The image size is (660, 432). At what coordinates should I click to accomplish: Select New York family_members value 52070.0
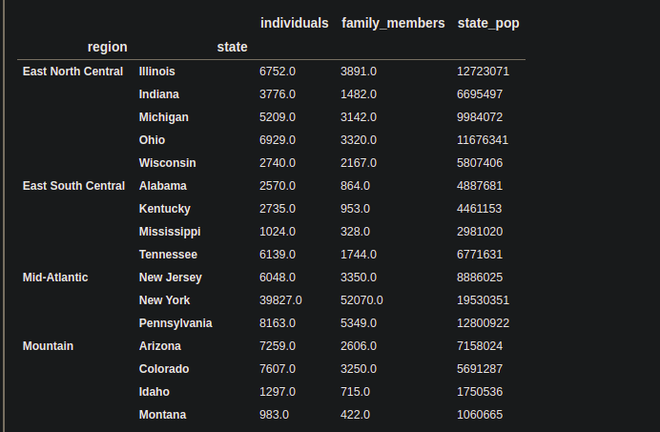click(362, 300)
